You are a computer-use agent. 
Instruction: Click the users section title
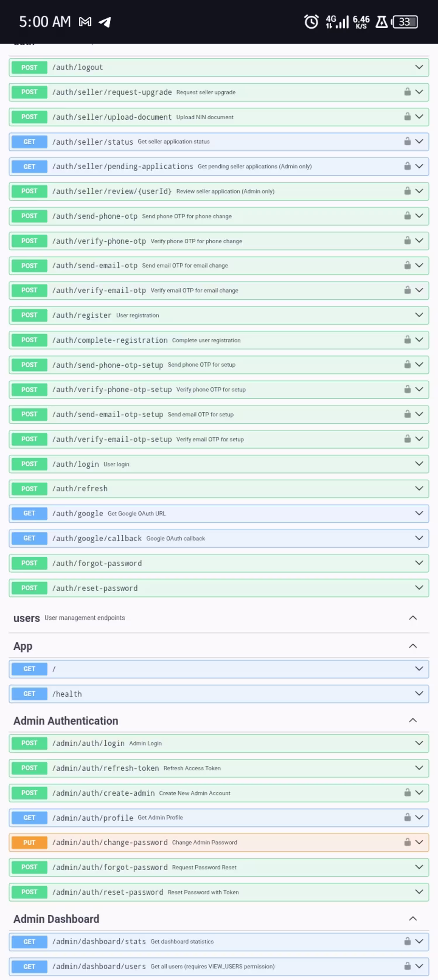tap(26, 618)
